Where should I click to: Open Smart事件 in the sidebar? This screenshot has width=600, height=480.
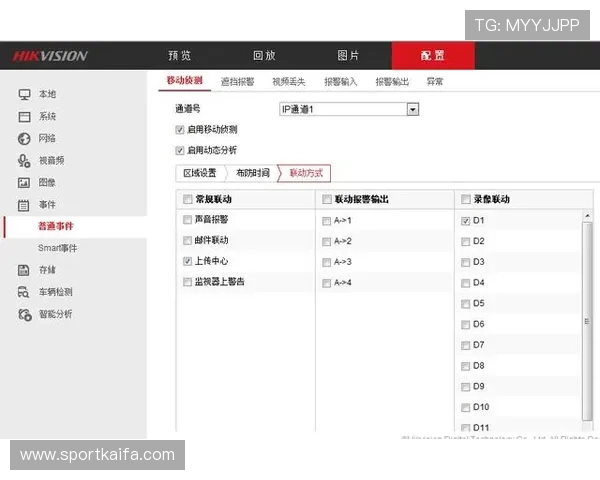coord(57,248)
